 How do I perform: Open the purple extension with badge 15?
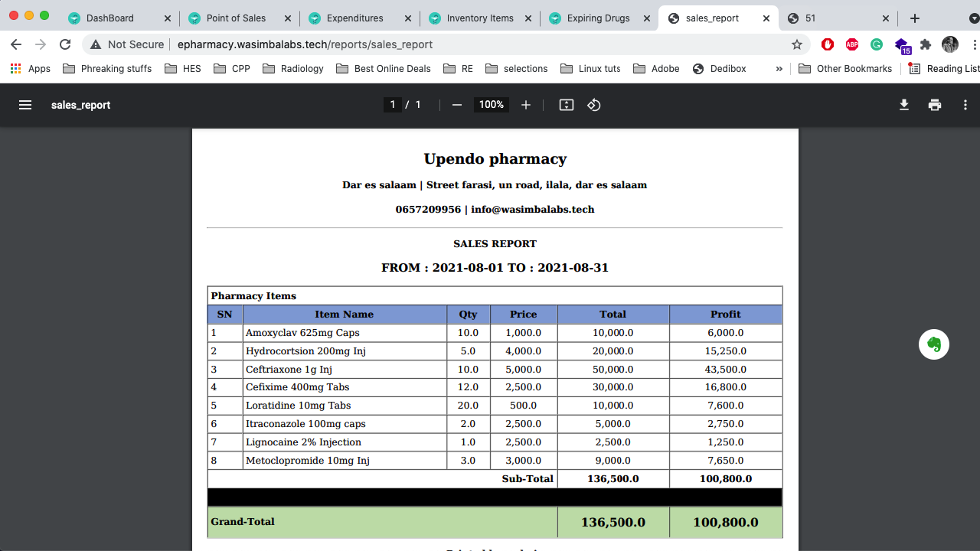[902, 46]
